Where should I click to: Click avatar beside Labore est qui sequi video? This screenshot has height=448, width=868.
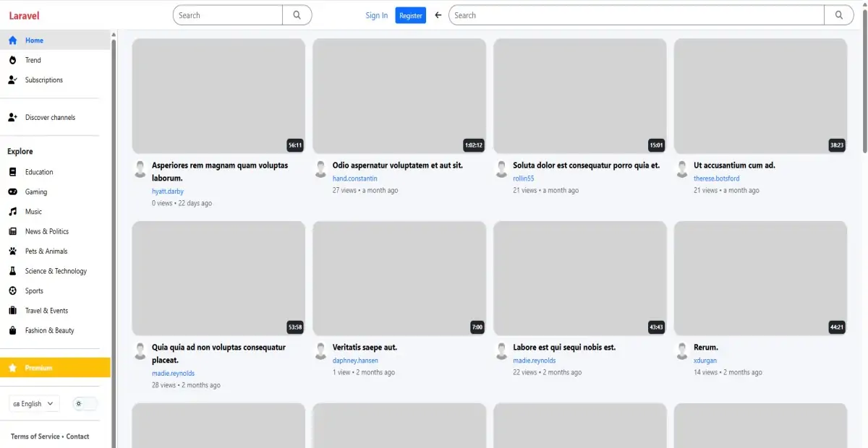(x=501, y=351)
